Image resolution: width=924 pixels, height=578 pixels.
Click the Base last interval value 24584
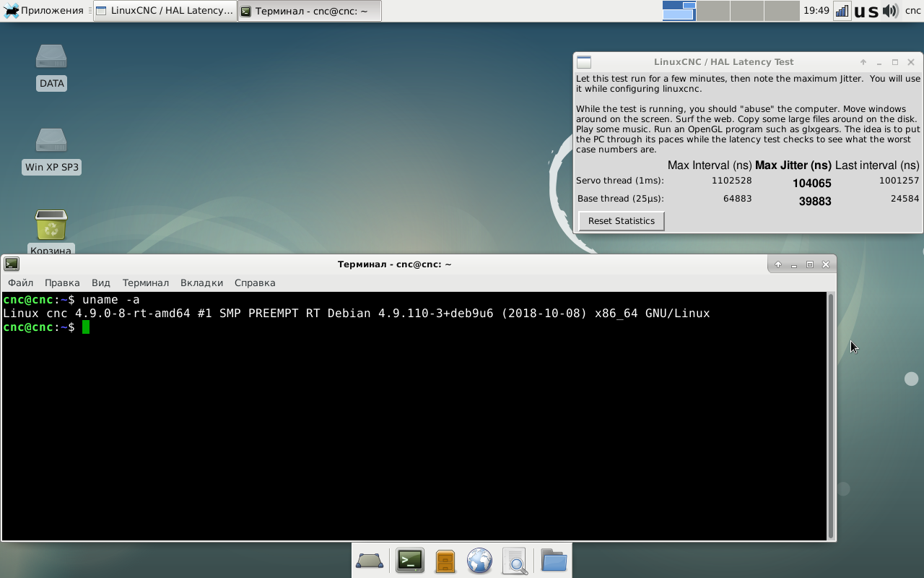[905, 199]
